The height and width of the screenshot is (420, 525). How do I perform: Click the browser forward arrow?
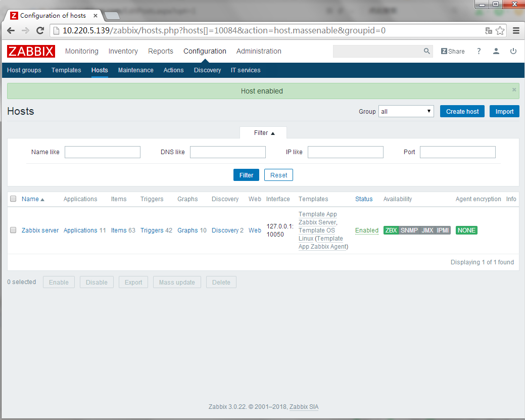coord(25,30)
